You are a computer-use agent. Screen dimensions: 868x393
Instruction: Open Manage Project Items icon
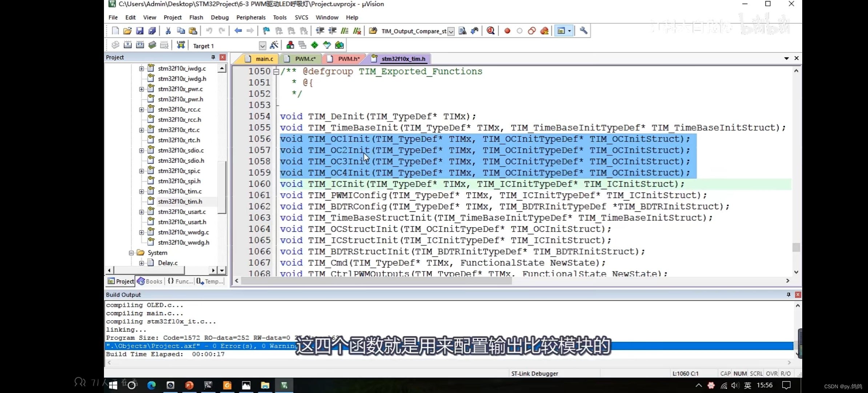290,45
